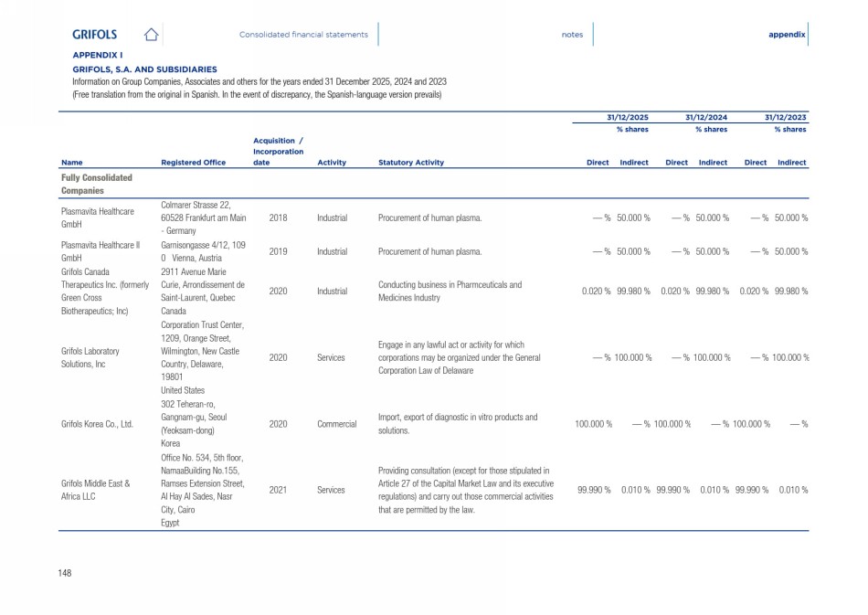The height and width of the screenshot is (615, 868).
Task: Click the Statutory Activity column header
Action: 410,163
